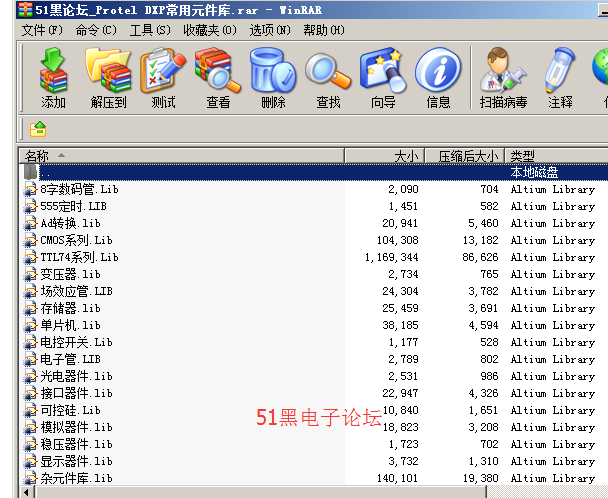This screenshot has width=608, height=498.
Task: Select file 模拟器件.lib
Action: (77, 427)
